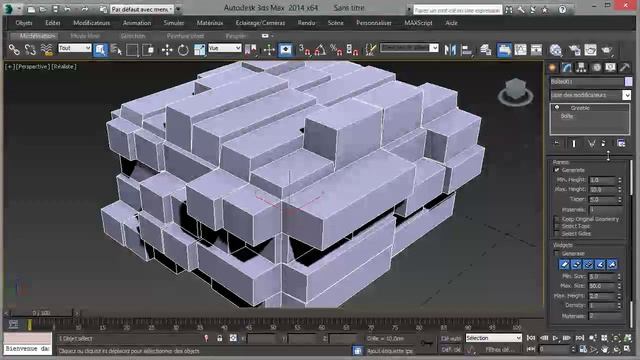
Task: Open the Rendu menu
Action: [306, 23]
